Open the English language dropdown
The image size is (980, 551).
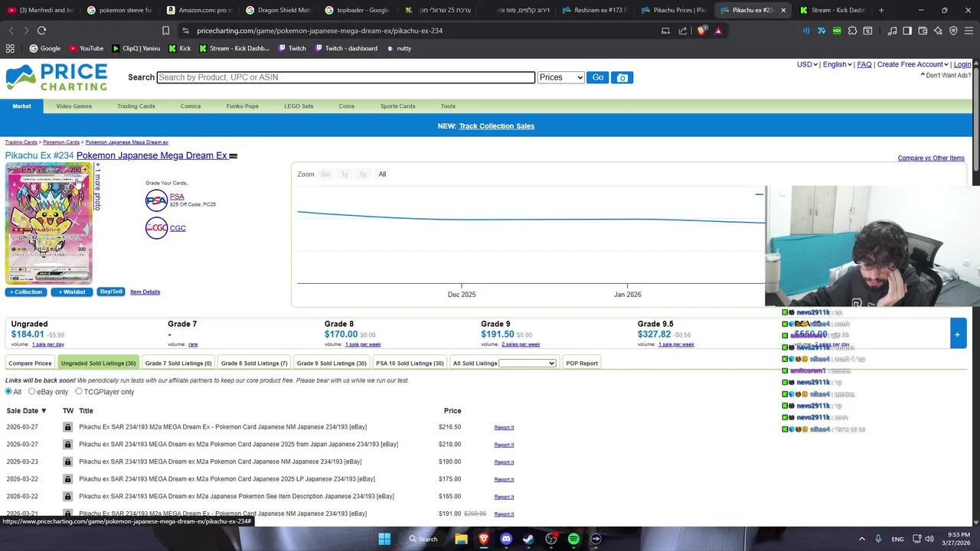(x=837, y=64)
